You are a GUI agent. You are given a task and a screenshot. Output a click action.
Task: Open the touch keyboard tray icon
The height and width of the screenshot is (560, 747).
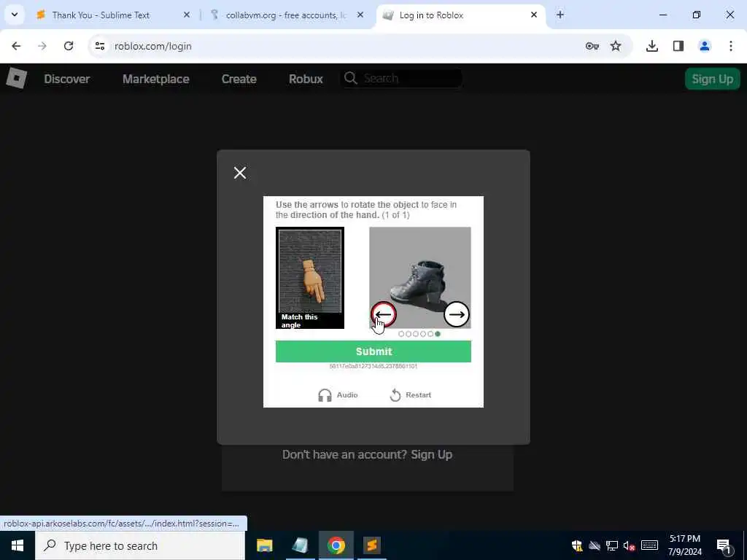pos(649,545)
